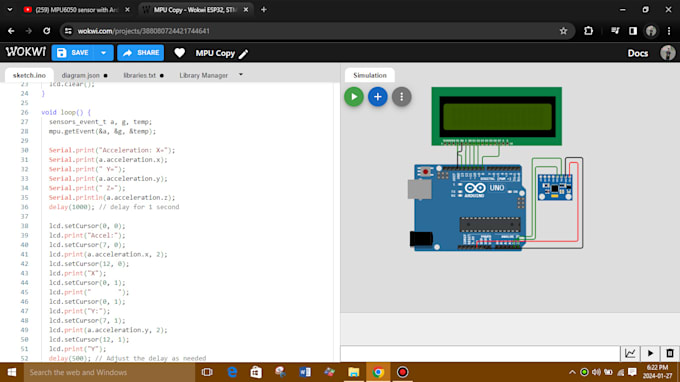The height and width of the screenshot is (382, 680).
Task: Reload the Wokwi page
Action: (x=46, y=31)
